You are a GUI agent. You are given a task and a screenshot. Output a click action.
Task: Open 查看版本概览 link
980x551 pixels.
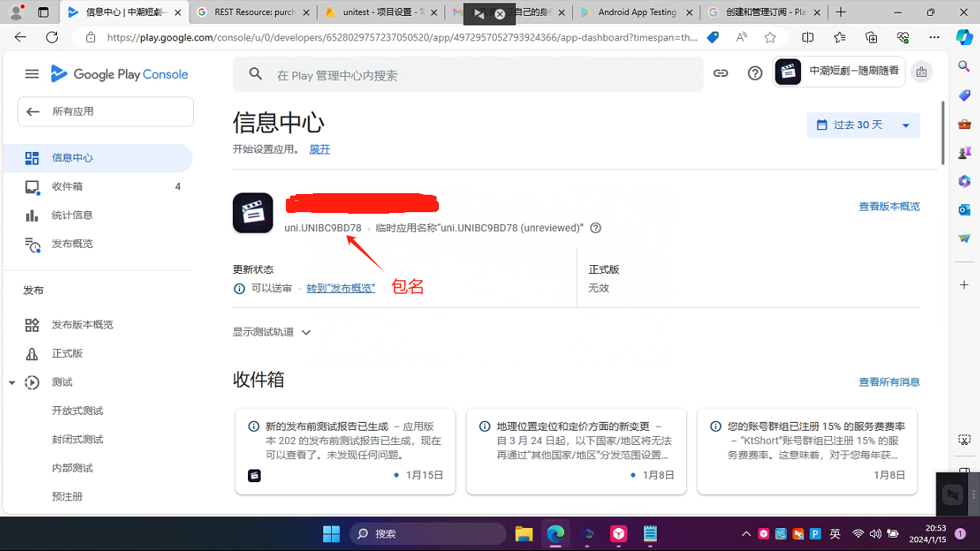pyautogui.click(x=889, y=207)
